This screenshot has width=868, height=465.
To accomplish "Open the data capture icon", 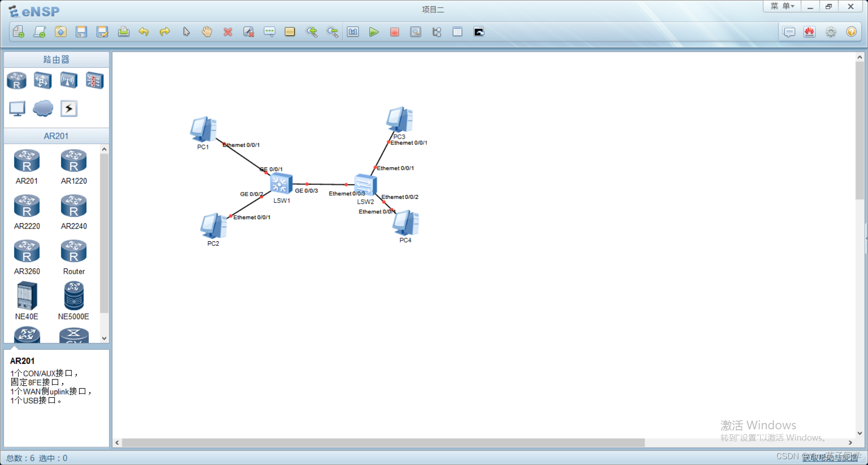I will (x=415, y=32).
